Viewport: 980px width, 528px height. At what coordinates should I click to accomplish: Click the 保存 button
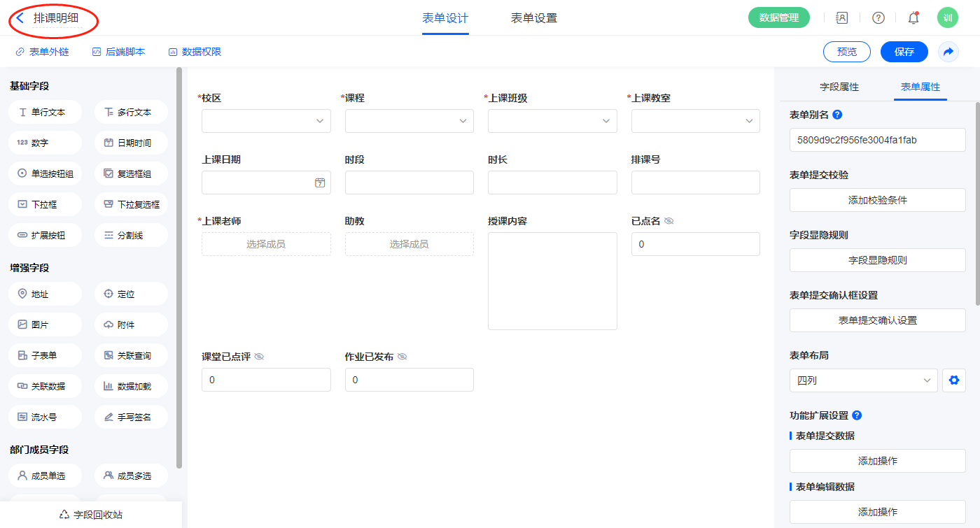(x=904, y=52)
